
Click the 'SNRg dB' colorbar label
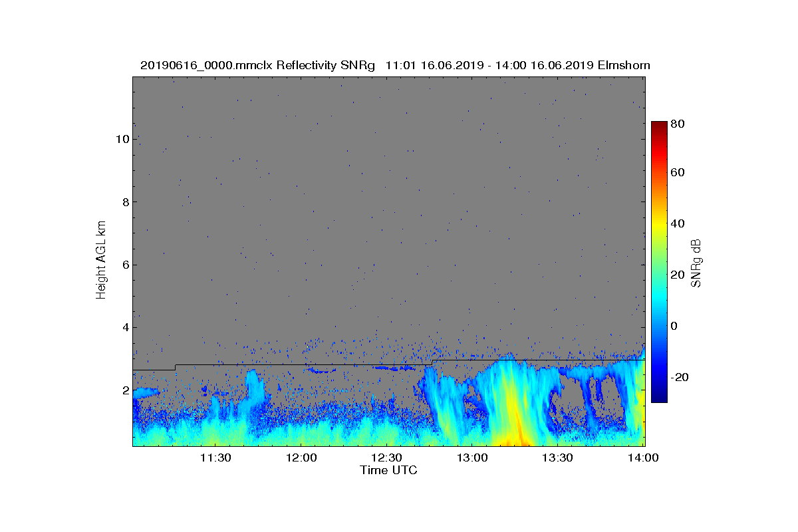pos(696,262)
